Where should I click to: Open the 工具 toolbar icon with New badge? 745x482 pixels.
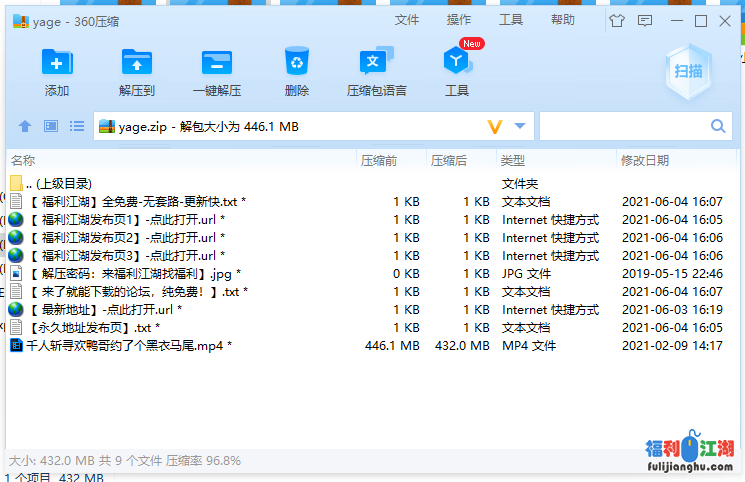pos(457,63)
